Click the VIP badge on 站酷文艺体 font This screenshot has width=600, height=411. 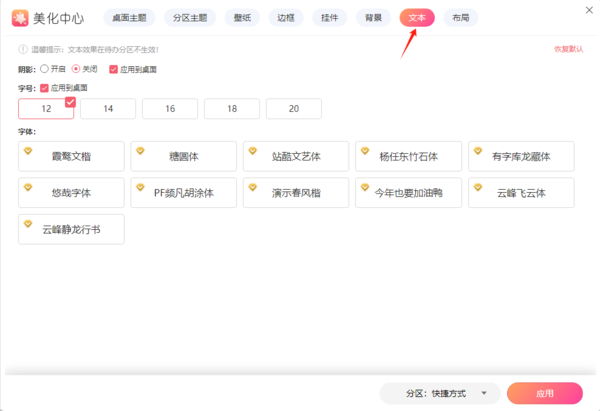[x=252, y=151]
